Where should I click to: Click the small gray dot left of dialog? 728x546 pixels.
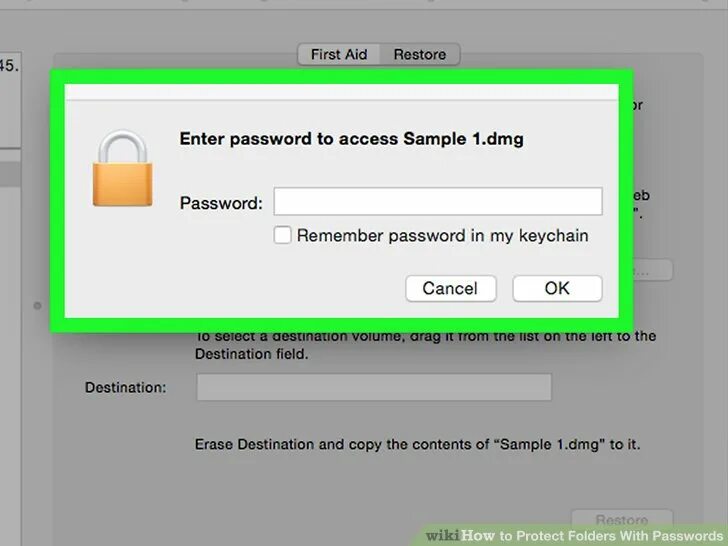pos(38,306)
